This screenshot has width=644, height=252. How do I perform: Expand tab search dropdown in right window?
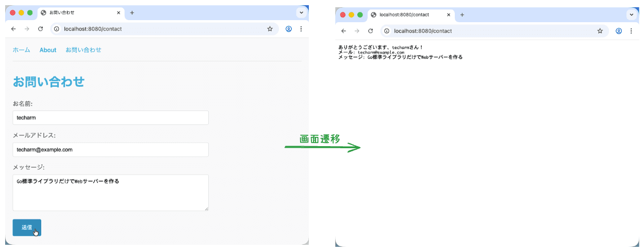coord(632,15)
